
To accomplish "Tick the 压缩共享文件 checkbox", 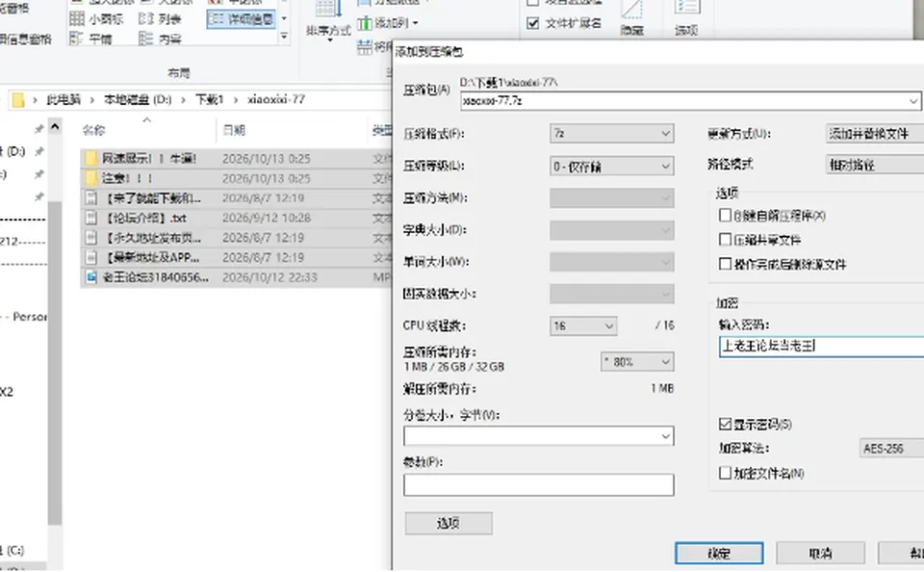I will click(725, 240).
